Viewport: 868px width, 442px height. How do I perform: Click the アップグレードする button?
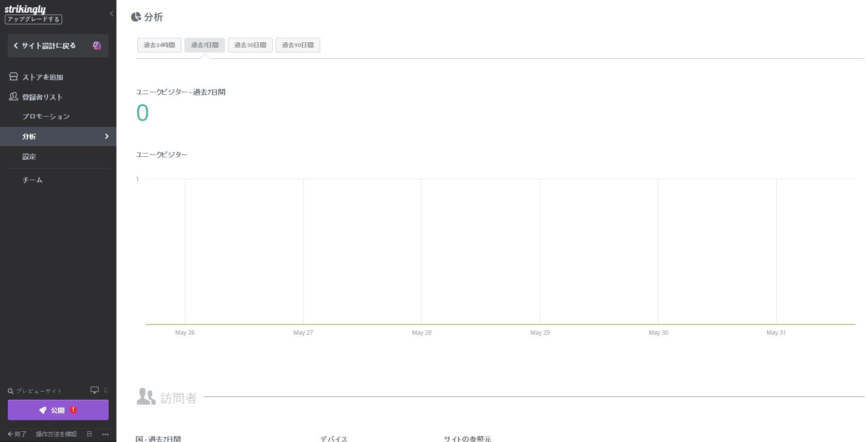click(x=33, y=19)
